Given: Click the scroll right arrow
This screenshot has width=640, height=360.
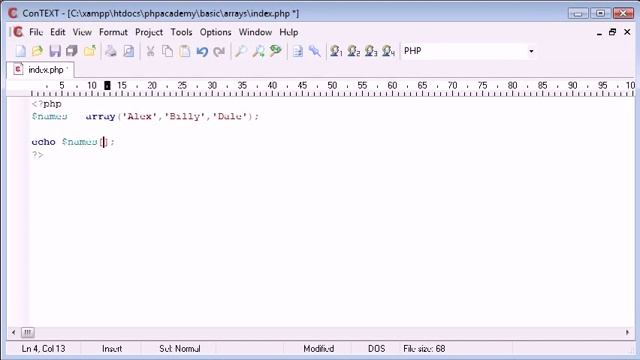Looking at the screenshot, I should point(627,333).
